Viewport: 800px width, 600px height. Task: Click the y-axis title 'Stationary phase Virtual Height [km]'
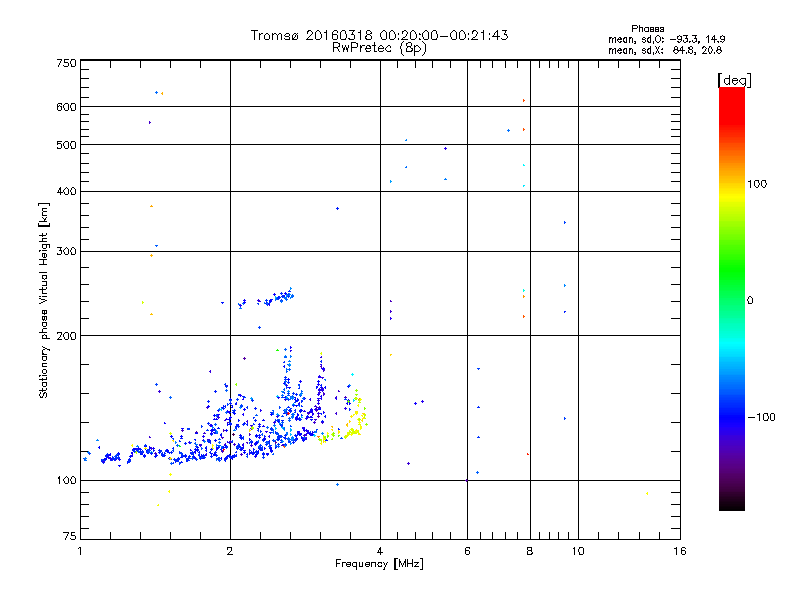(44, 300)
